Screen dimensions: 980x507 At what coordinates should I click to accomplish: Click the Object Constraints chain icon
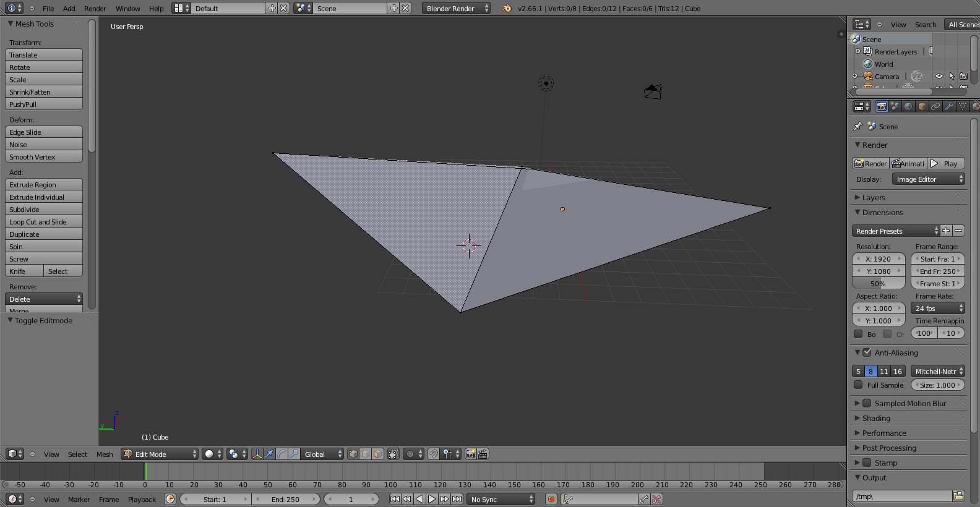935,106
